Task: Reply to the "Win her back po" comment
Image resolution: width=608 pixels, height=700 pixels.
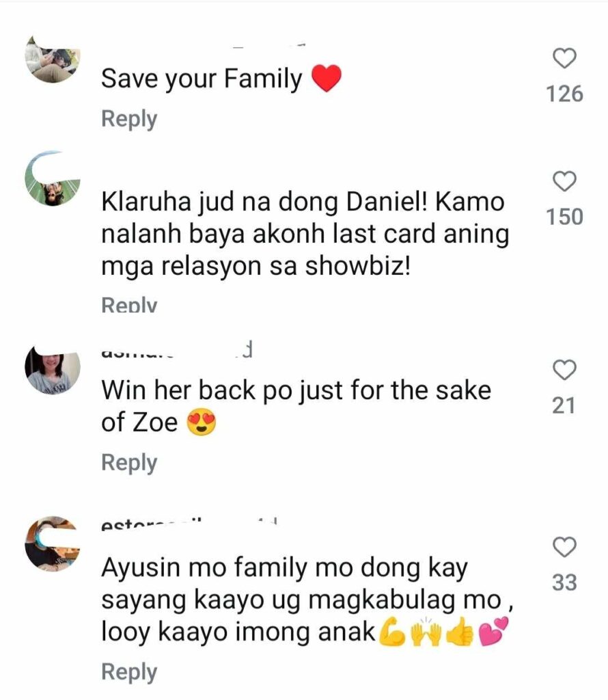Action: click(129, 463)
